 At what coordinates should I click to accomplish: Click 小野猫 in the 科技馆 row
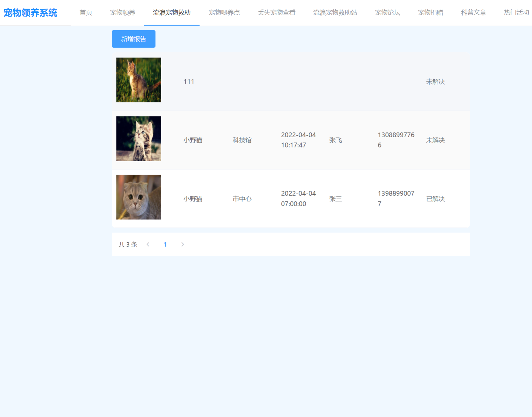[193, 140]
